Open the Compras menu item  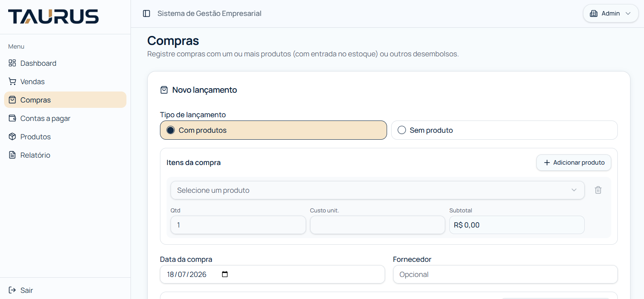[x=65, y=100]
